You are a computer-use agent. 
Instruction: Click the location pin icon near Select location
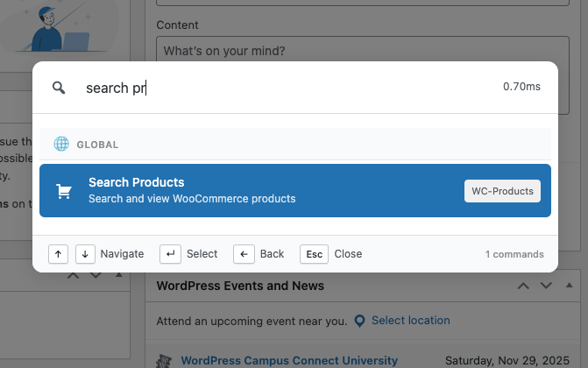point(359,321)
